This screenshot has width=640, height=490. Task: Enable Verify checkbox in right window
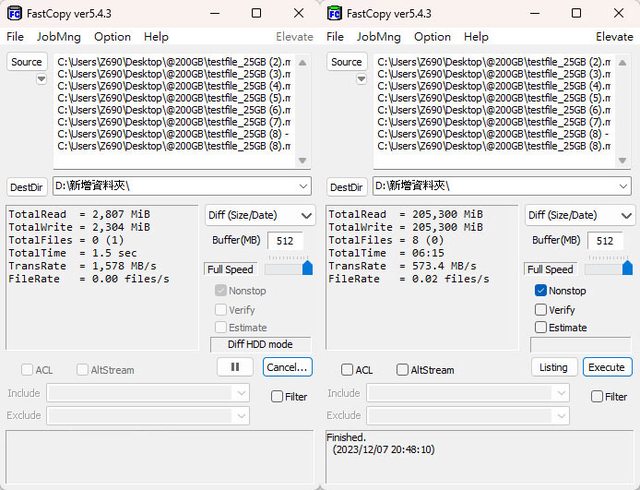coord(541,310)
